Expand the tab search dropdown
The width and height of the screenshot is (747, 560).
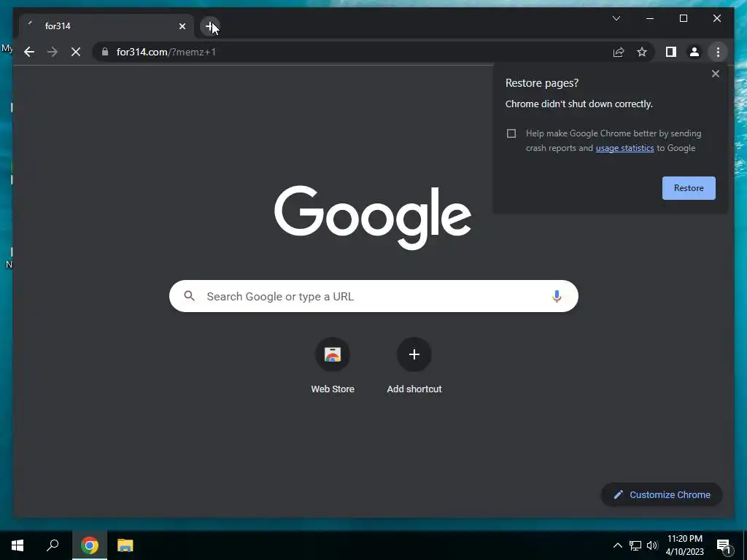click(616, 18)
